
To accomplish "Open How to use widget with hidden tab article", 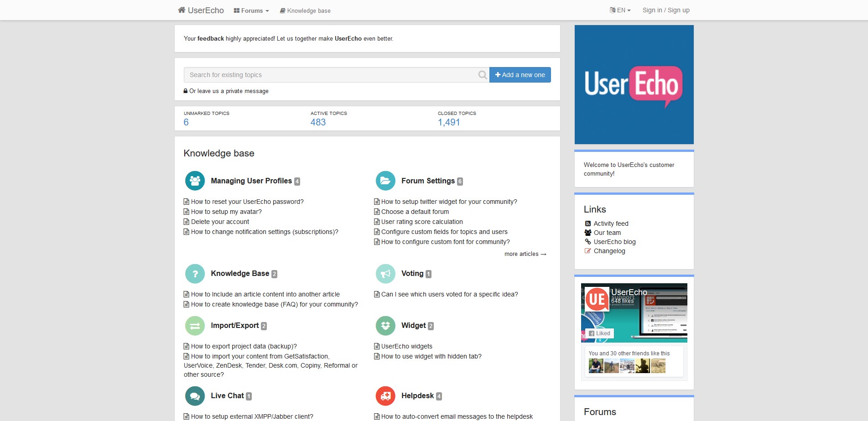I will 431,356.
